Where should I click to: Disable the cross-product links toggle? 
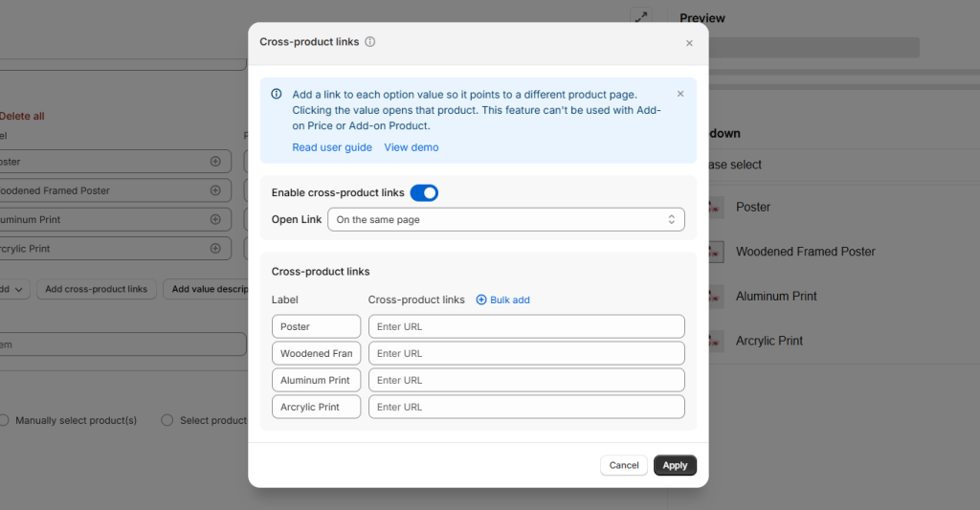pos(424,192)
